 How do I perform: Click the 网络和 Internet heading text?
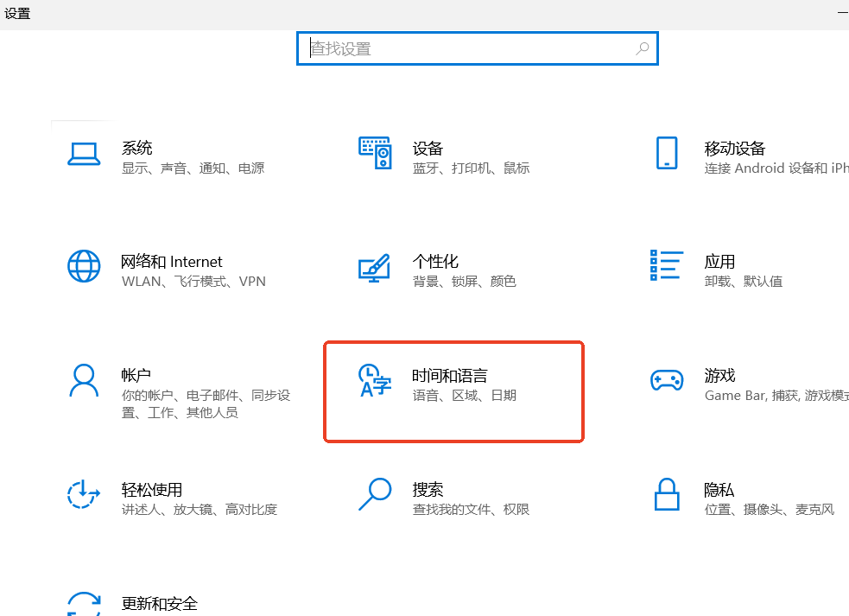(x=171, y=262)
